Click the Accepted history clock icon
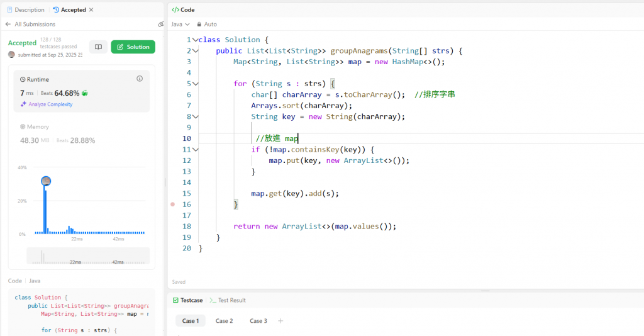 [x=56, y=10]
